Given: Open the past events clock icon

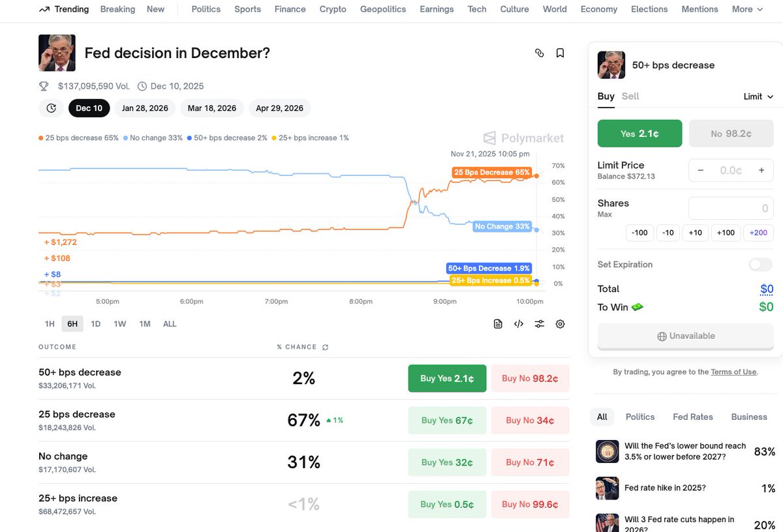Looking at the screenshot, I should (x=52, y=108).
